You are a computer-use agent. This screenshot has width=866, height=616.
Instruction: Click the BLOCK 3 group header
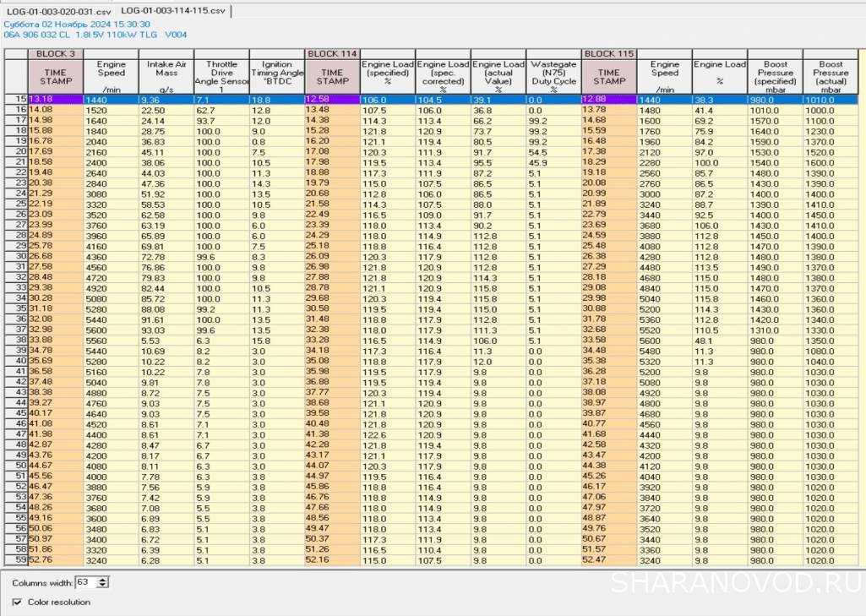tap(55, 53)
